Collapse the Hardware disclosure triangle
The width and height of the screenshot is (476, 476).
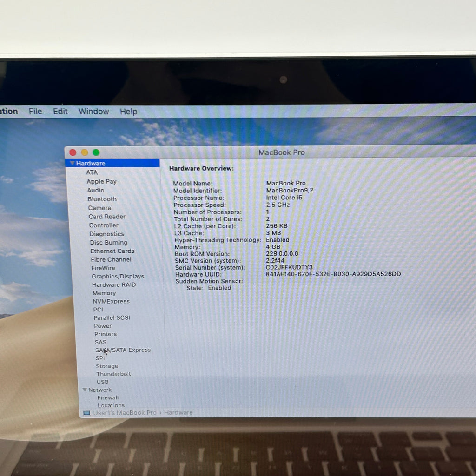click(72, 163)
